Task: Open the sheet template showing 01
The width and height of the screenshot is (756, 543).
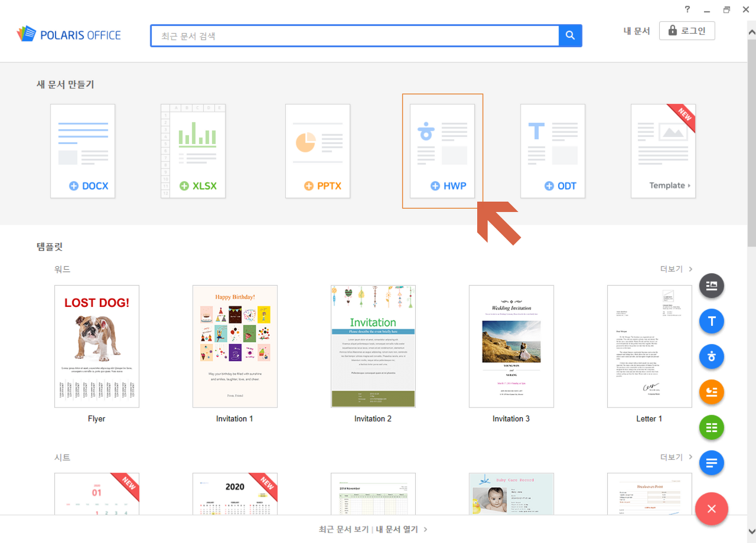Action: click(97, 494)
